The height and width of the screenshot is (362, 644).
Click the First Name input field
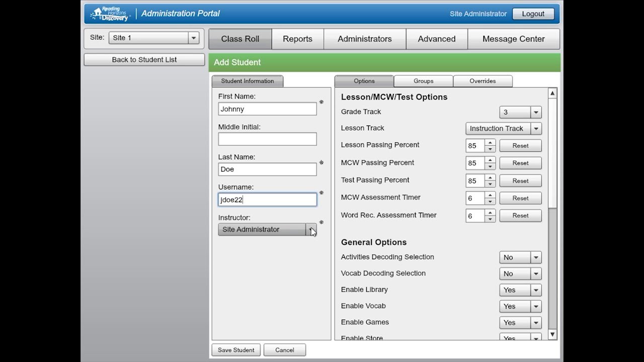267,109
